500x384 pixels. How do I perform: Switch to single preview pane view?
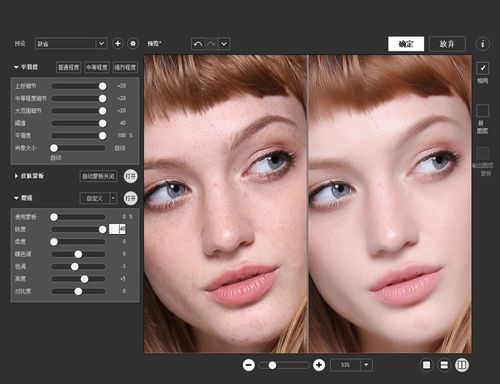[x=426, y=365]
